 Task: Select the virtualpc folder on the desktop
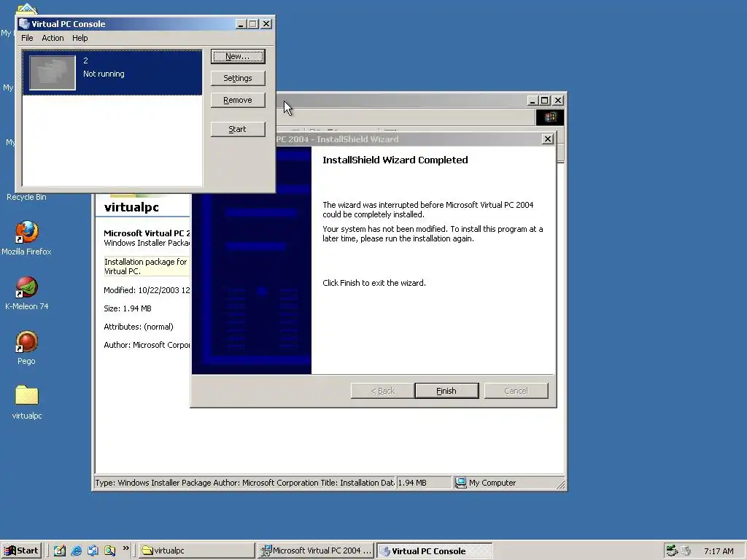click(27, 402)
